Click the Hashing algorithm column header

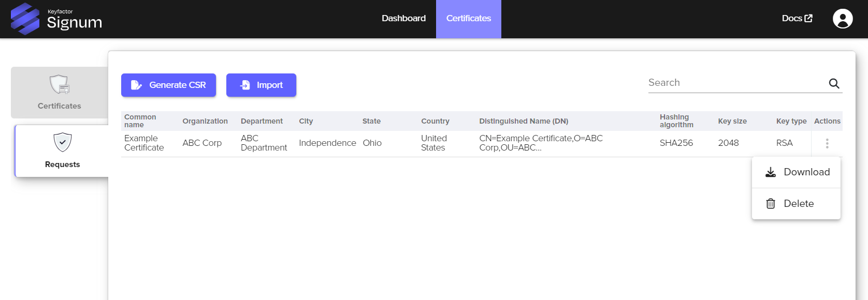[676, 121]
